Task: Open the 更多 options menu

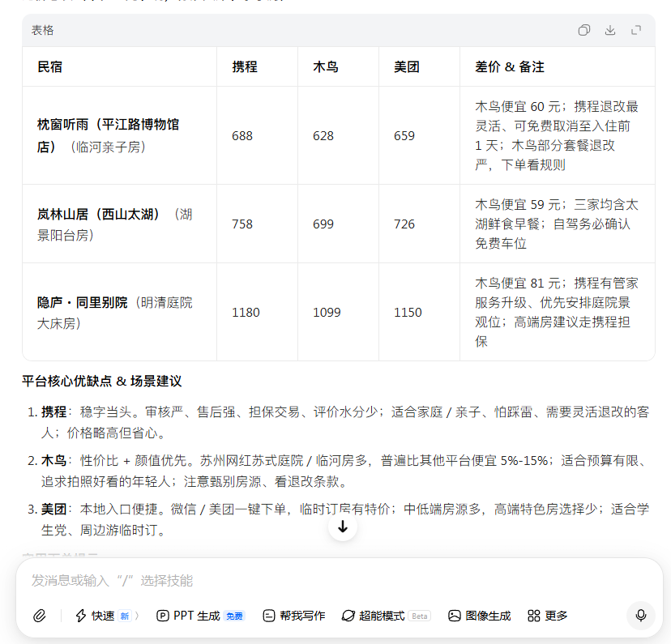Action: click(546, 616)
